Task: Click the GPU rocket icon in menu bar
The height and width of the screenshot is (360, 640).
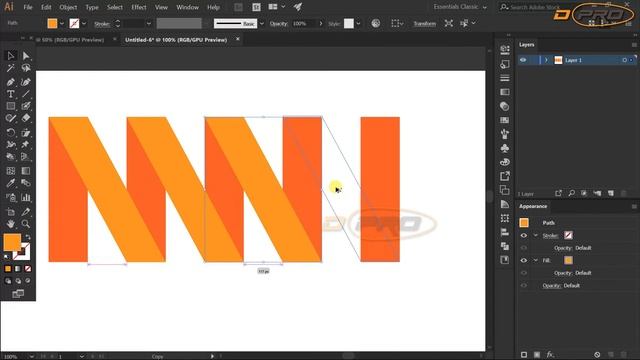Action: click(298, 7)
